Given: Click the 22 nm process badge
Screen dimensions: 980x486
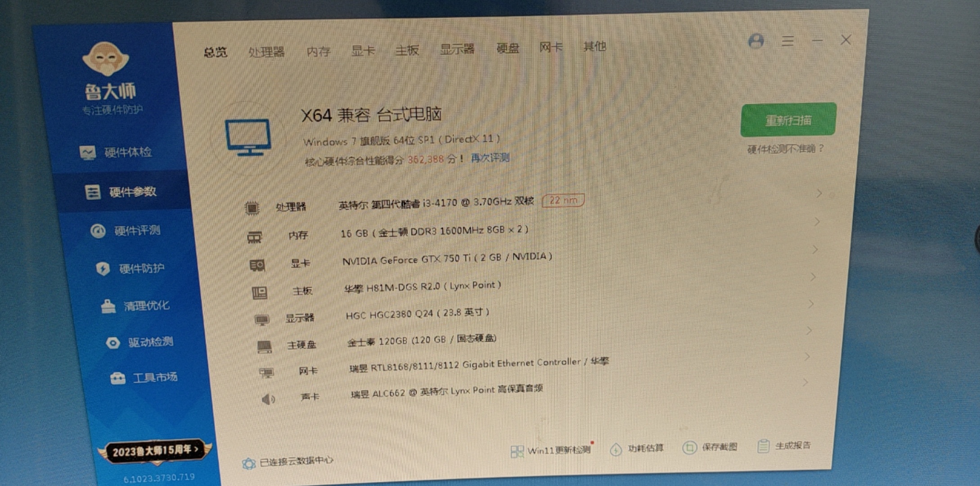Looking at the screenshot, I should pos(563,200).
